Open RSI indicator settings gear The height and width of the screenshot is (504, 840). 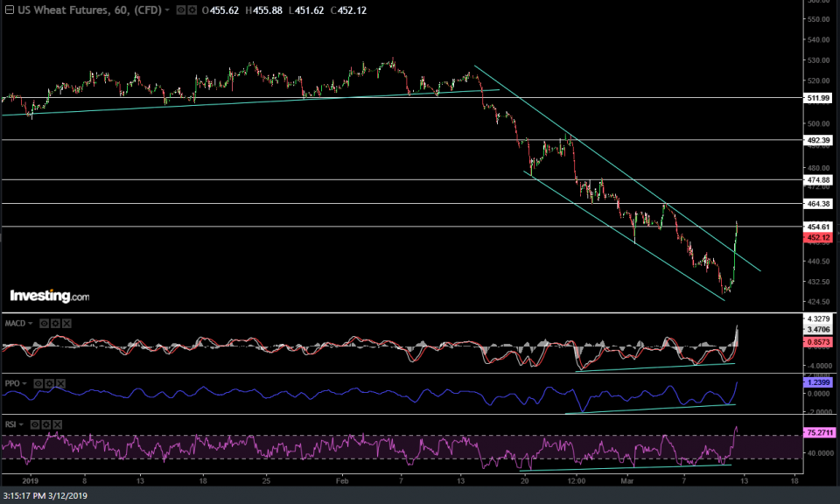[x=47, y=424]
